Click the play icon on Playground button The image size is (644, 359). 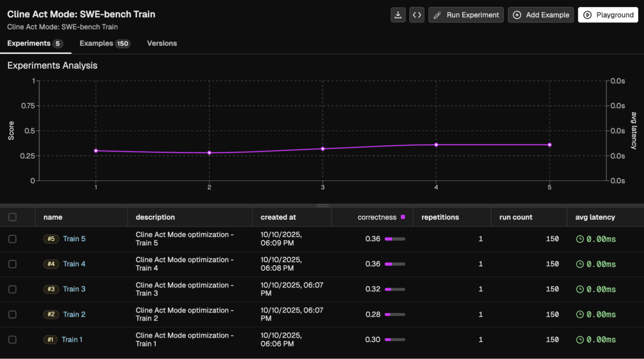click(x=588, y=14)
